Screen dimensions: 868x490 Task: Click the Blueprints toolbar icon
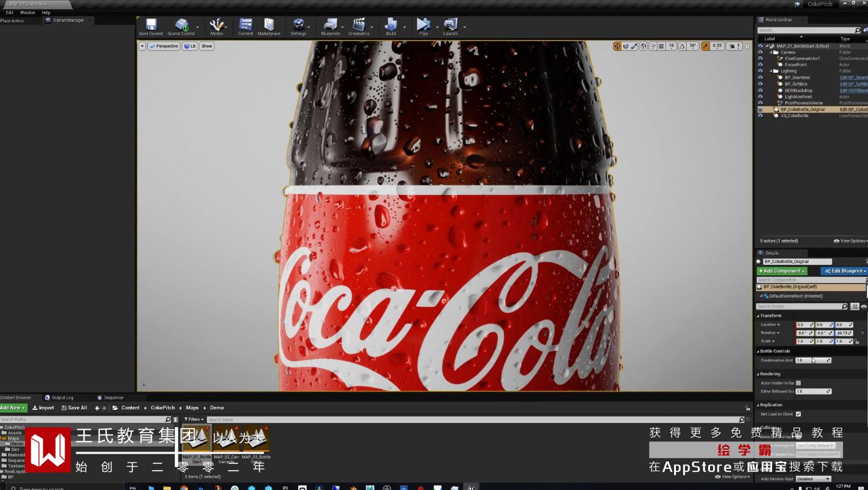pyautogui.click(x=330, y=25)
